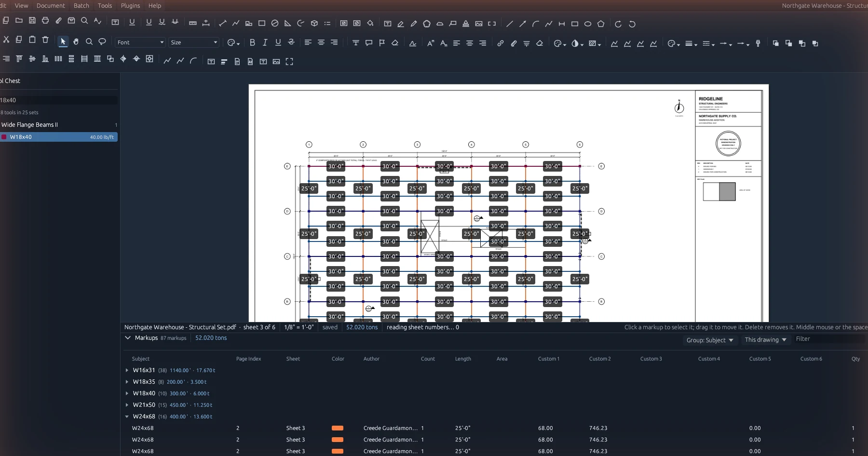Image resolution: width=868 pixels, height=456 pixels.
Task: Select the H-shaped Dimension tool
Action: [562, 24]
